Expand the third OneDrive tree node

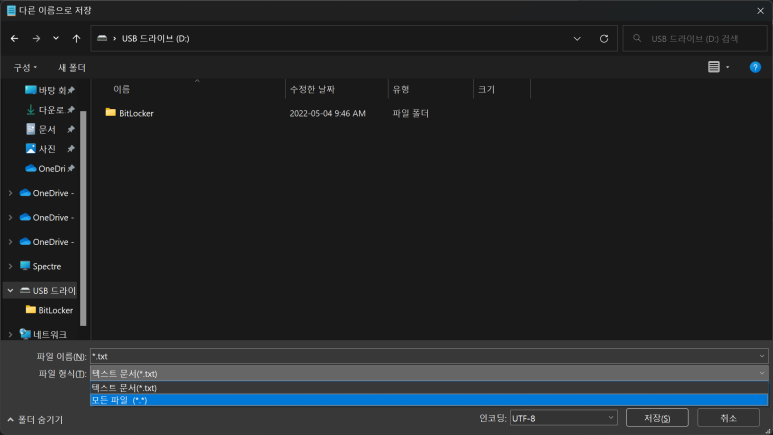click(10, 242)
